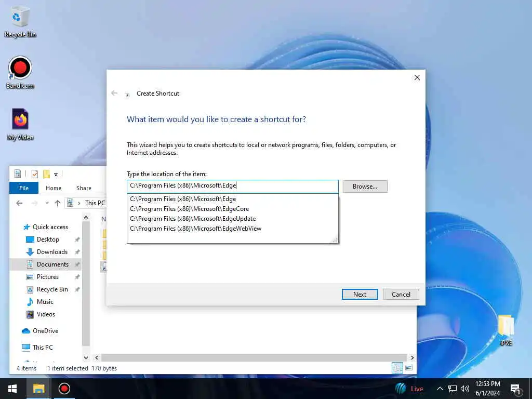Choose the Microsoft\EdgeCore path suggestion
This screenshot has height=399, width=532.
[232, 209]
